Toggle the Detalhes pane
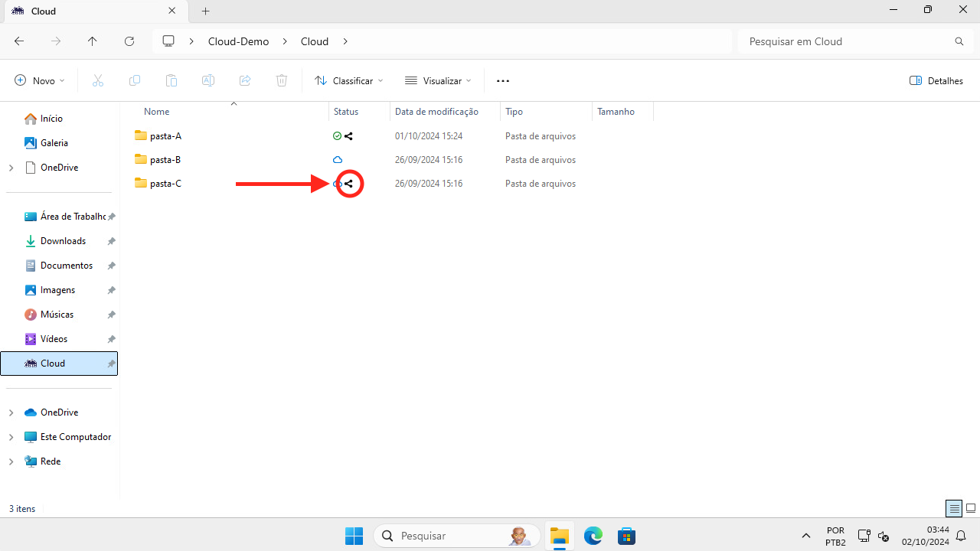Image resolution: width=980 pixels, height=551 pixels. point(936,80)
